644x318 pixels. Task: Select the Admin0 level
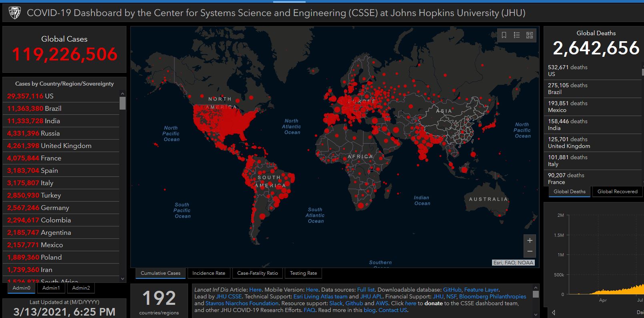coord(22,288)
